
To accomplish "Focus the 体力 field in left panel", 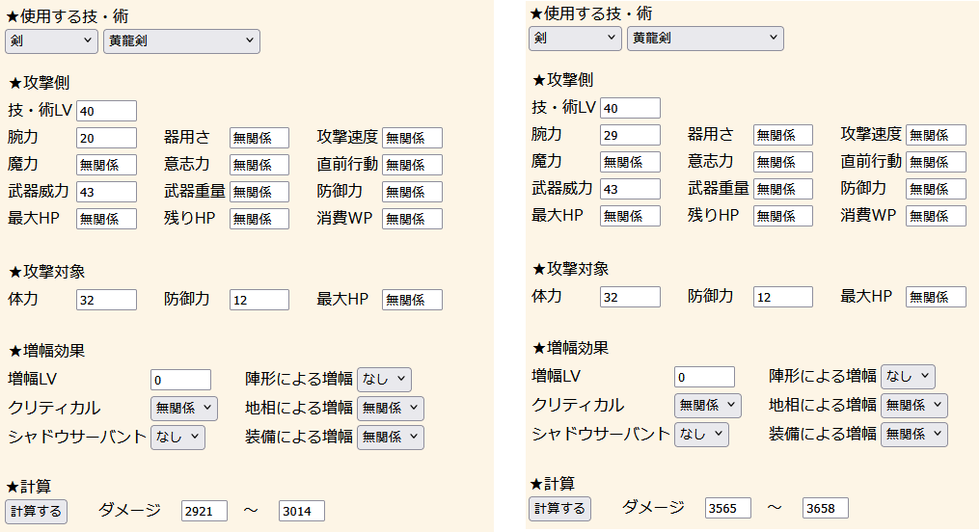I will pos(106,300).
